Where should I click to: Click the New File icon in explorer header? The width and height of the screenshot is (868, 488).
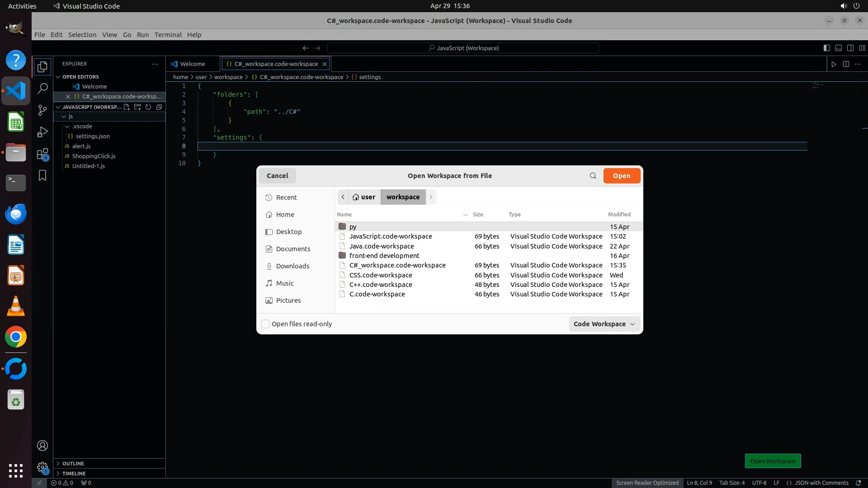click(127, 107)
